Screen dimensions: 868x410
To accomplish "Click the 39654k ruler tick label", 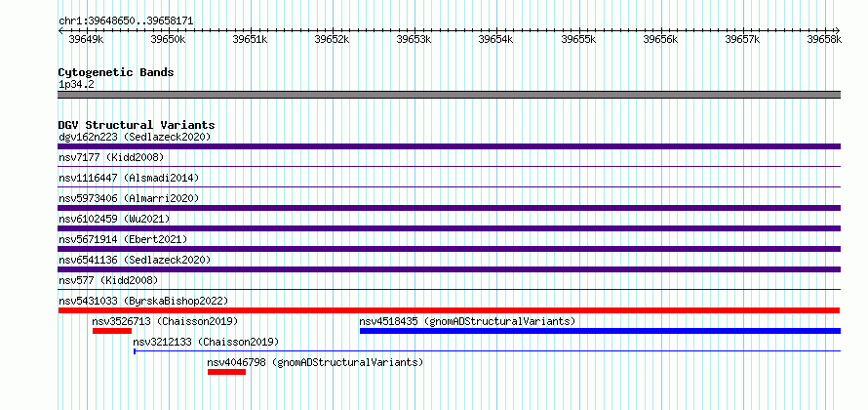I will tap(496, 39).
